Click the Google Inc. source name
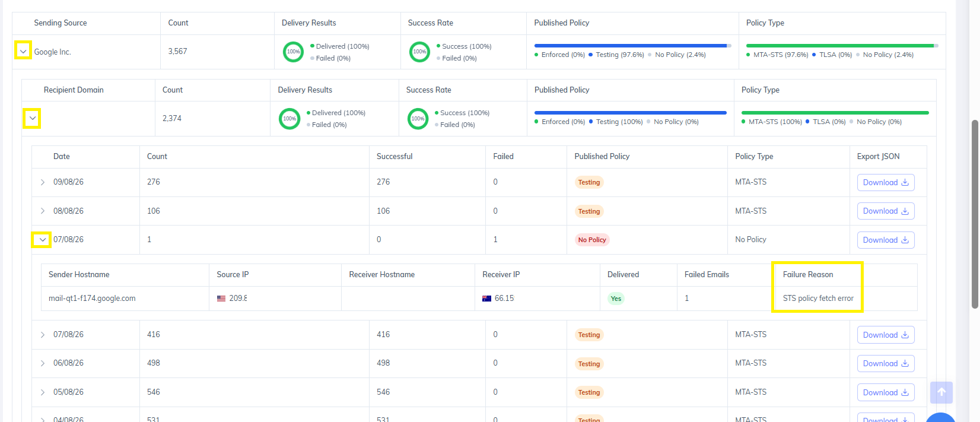The image size is (980, 422). point(52,52)
